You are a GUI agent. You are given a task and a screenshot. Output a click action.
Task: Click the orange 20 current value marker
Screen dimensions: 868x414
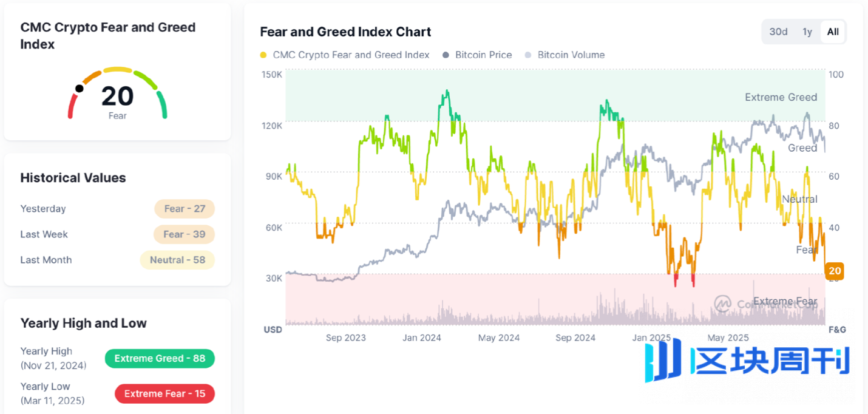[835, 271]
